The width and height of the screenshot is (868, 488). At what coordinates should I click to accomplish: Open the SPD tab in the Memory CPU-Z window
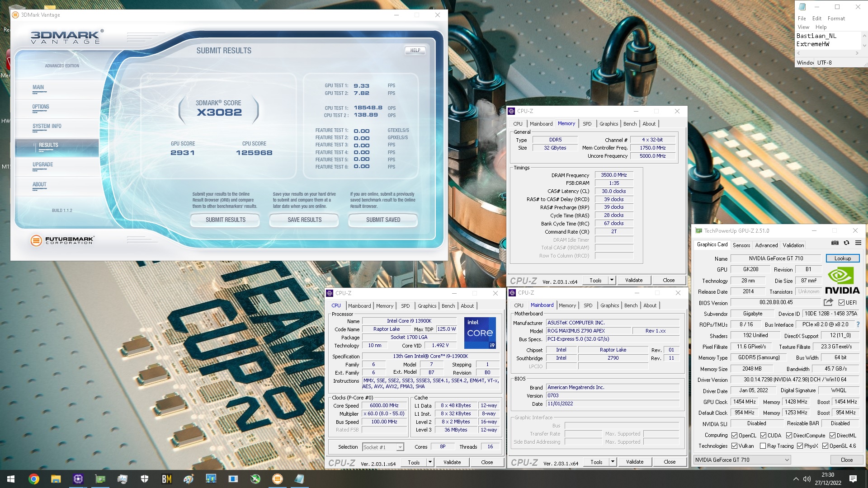(587, 124)
